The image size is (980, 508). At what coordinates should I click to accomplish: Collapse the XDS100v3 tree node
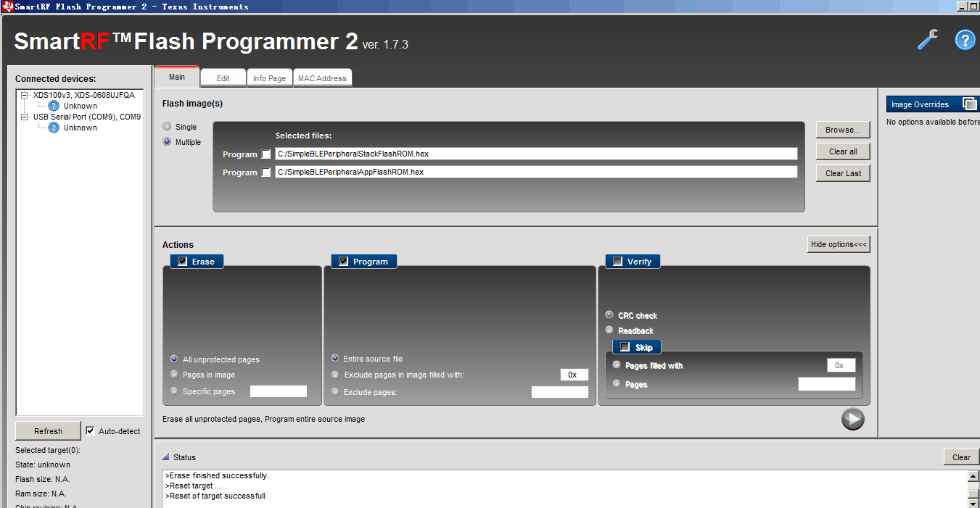click(25, 95)
